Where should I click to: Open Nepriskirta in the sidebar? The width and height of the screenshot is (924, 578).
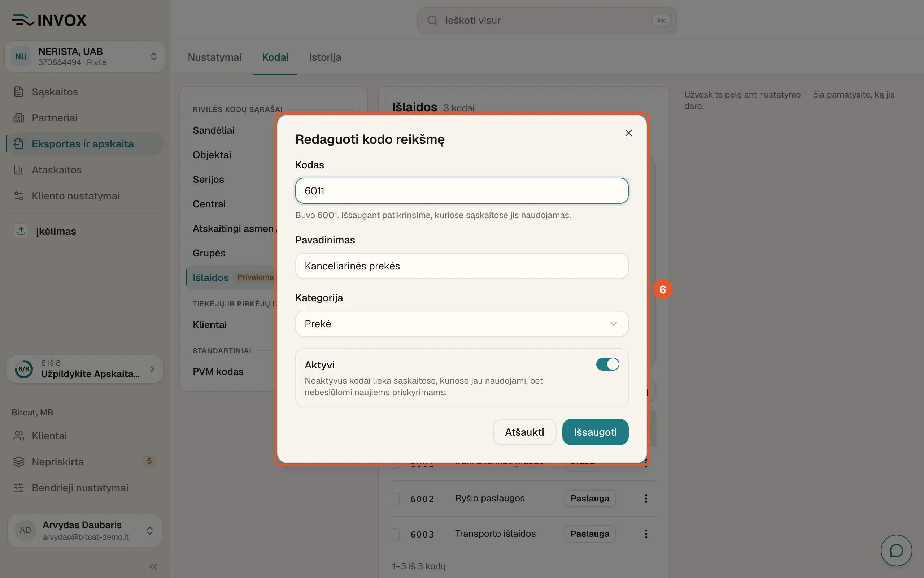pyautogui.click(x=85, y=462)
